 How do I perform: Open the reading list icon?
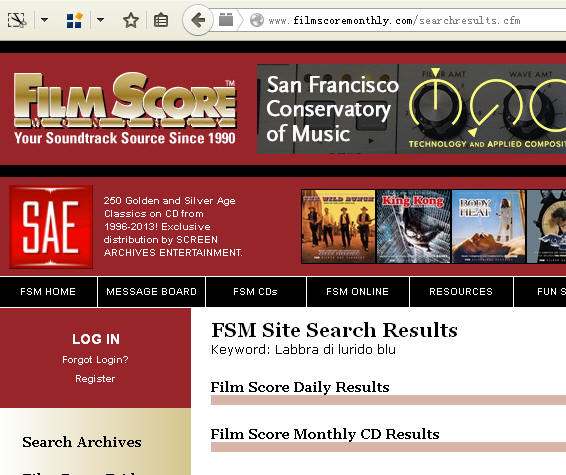pyautogui.click(x=161, y=20)
